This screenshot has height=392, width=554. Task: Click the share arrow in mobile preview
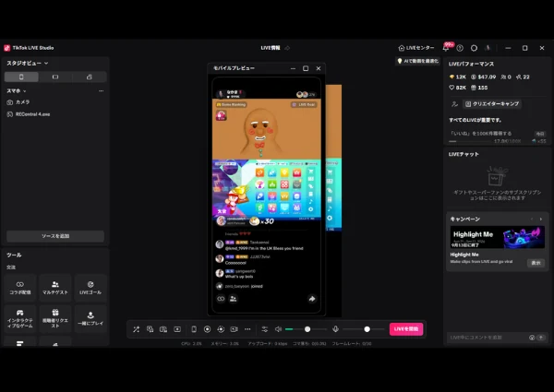pos(312,299)
